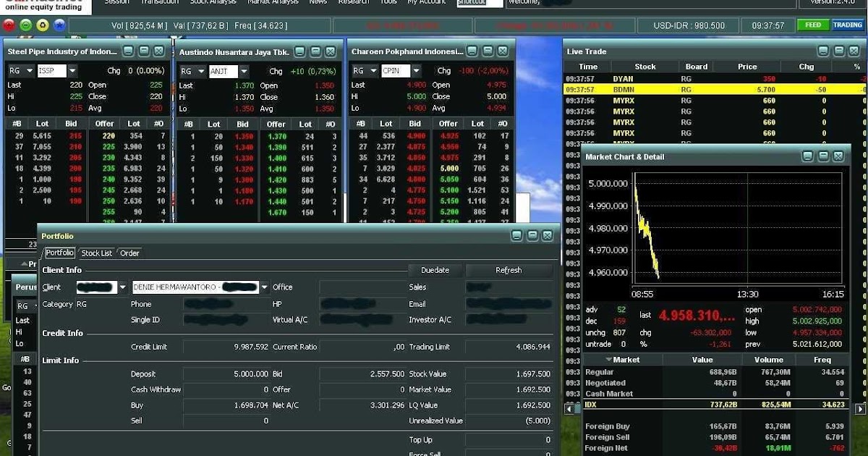Open the Client ID dropdown in Portfolio
Viewport: 868px width, 456px height.
point(122,287)
